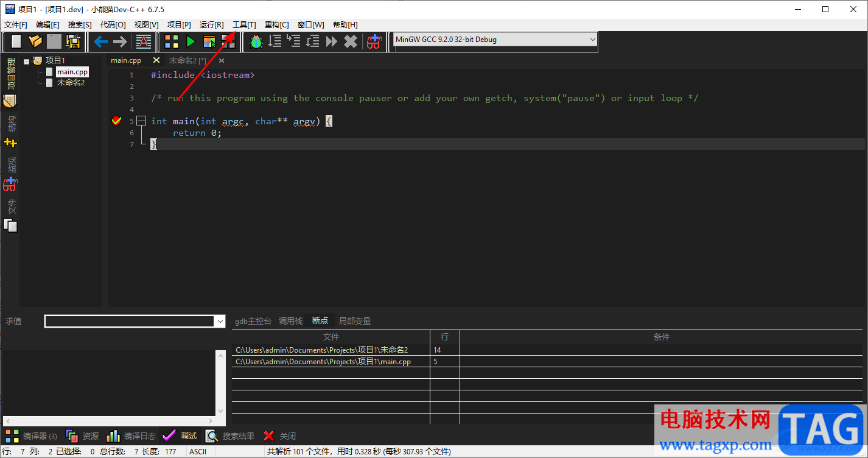Open the 代码[O] menu
The image size is (868, 458).
pos(113,25)
